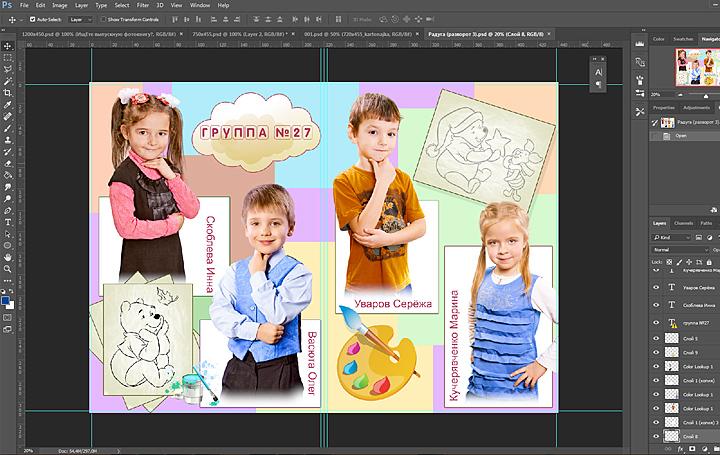This screenshot has width=720, height=455.
Task: Open the Adjustments panel tab
Action: coord(697,107)
